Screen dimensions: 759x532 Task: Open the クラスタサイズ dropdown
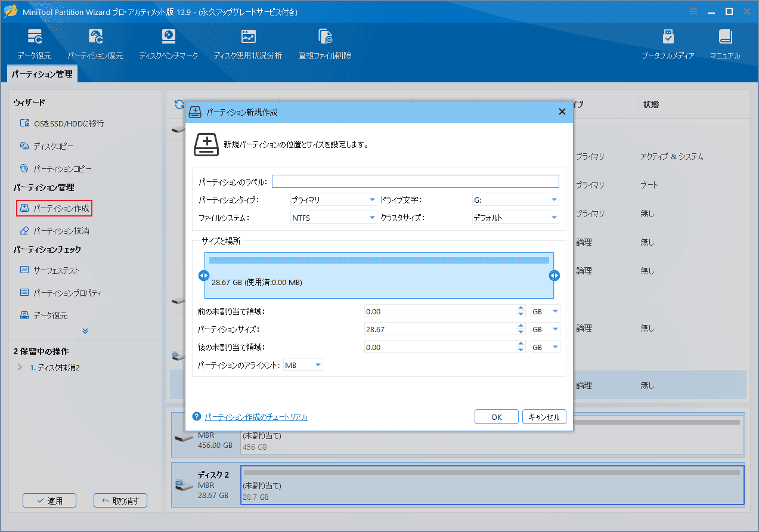tap(515, 218)
